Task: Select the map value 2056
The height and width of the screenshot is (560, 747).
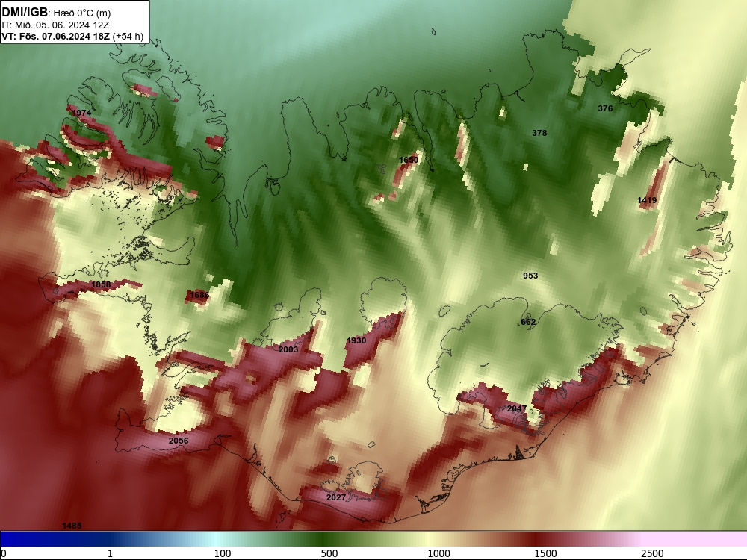Action: click(x=179, y=441)
